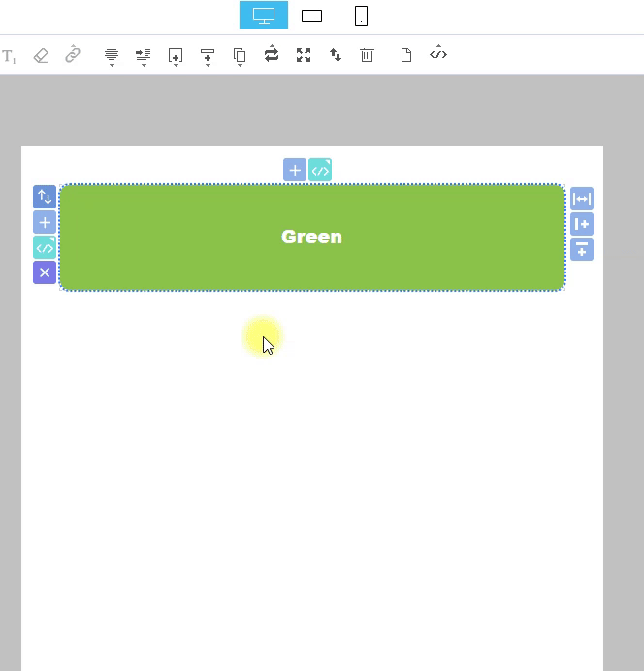The image size is (644, 671).
Task: Remove block with the purple X button
Action: 45,272
